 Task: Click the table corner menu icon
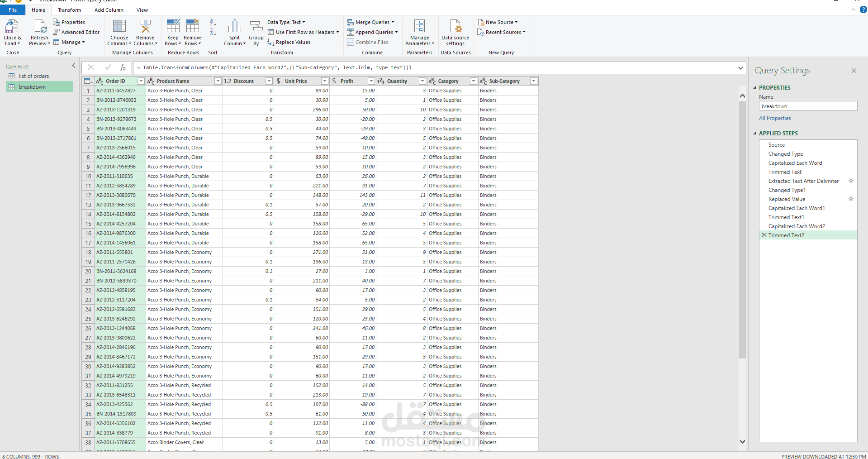click(88, 81)
